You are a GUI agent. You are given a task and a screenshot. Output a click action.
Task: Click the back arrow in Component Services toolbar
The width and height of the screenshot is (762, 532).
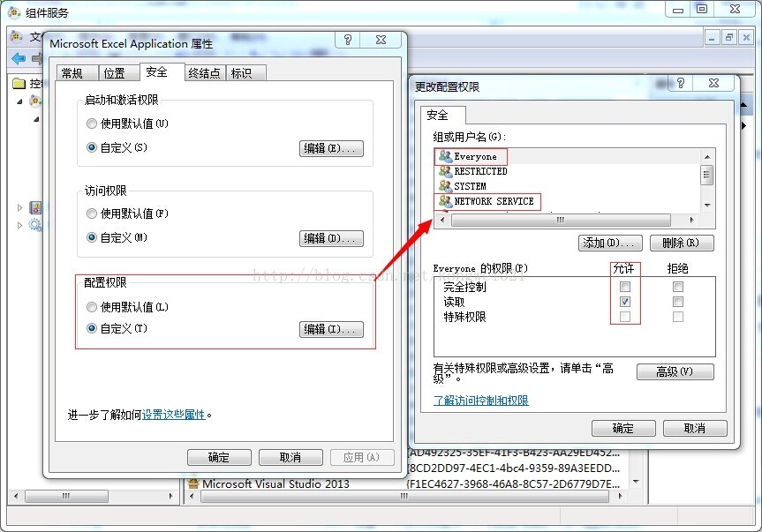pyautogui.click(x=19, y=59)
